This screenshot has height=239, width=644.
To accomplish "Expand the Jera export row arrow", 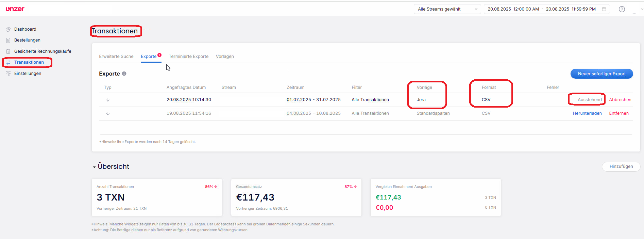I will pyautogui.click(x=108, y=100).
